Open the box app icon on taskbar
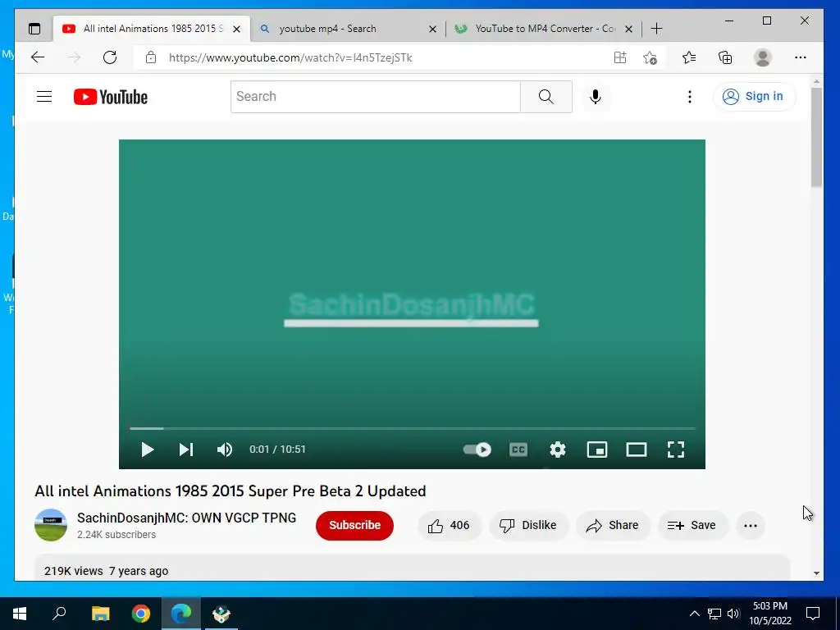 [221, 614]
